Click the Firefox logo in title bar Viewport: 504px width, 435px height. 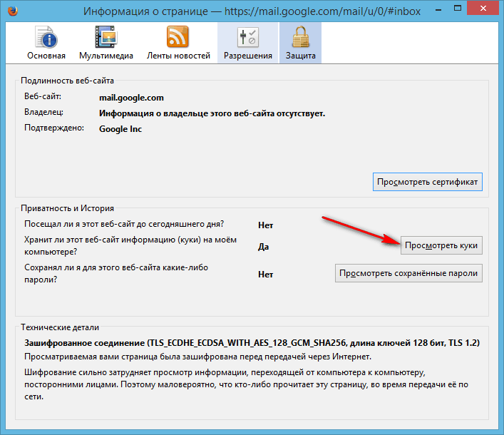[13, 11]
